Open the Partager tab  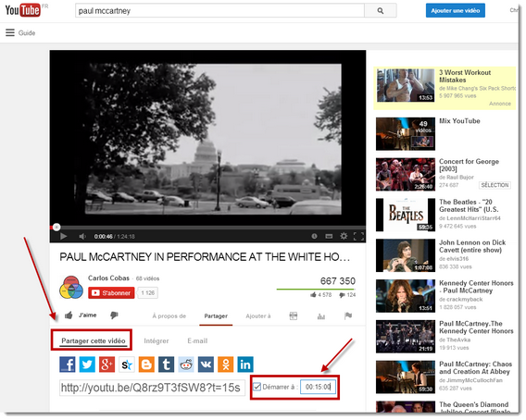point(216,316)
